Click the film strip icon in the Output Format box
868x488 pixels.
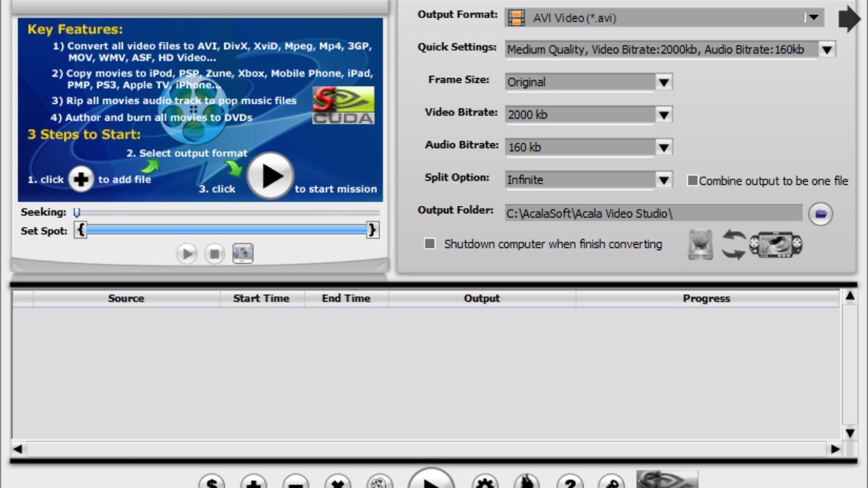click(x=516, y=18)
